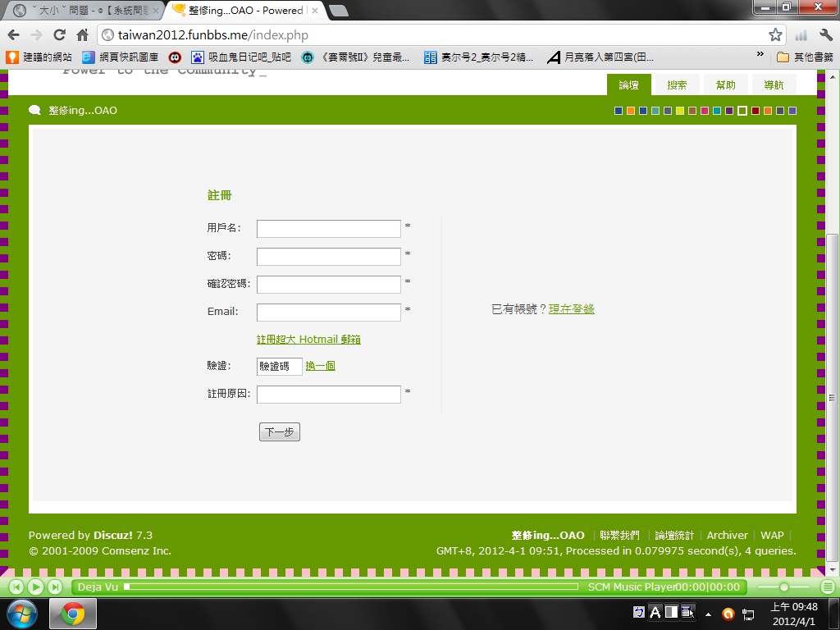Expand hidden bookmarks with the chevron
The width and height of the screenshot is (840, 630).
(760, 56)
